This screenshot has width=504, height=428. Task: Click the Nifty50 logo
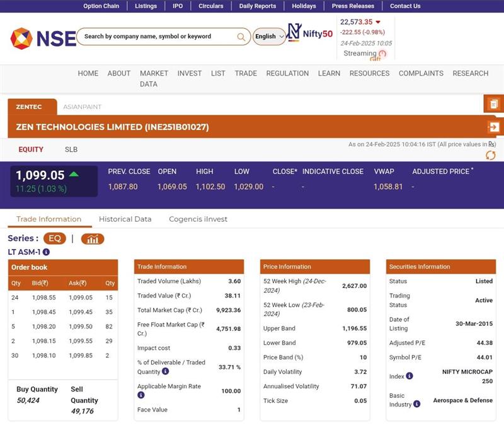[310, 33]
